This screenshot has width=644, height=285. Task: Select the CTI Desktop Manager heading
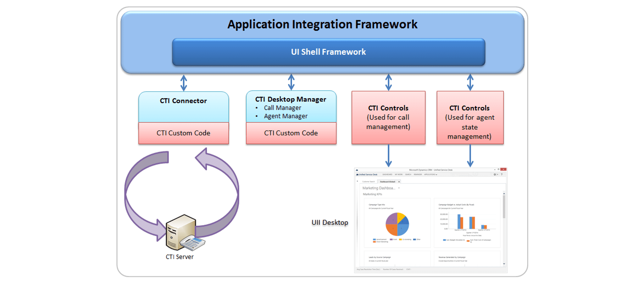pyautogui.click(x=291, y=99)
